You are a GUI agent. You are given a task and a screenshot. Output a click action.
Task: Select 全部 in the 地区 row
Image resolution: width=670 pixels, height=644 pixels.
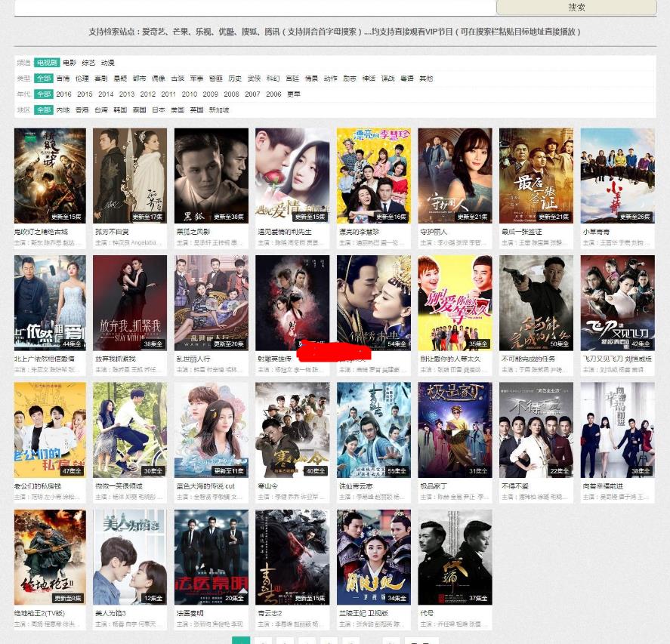coord(44,109)
